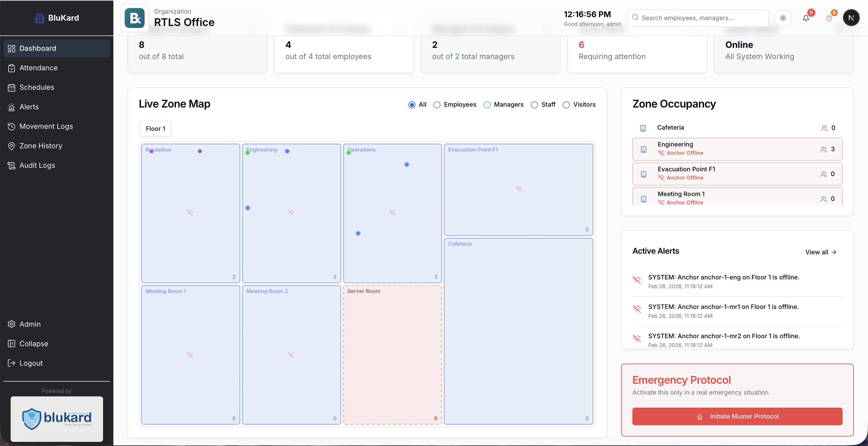
Task: Toggle the theme with the sun icon
Action: tap(783, 18)
